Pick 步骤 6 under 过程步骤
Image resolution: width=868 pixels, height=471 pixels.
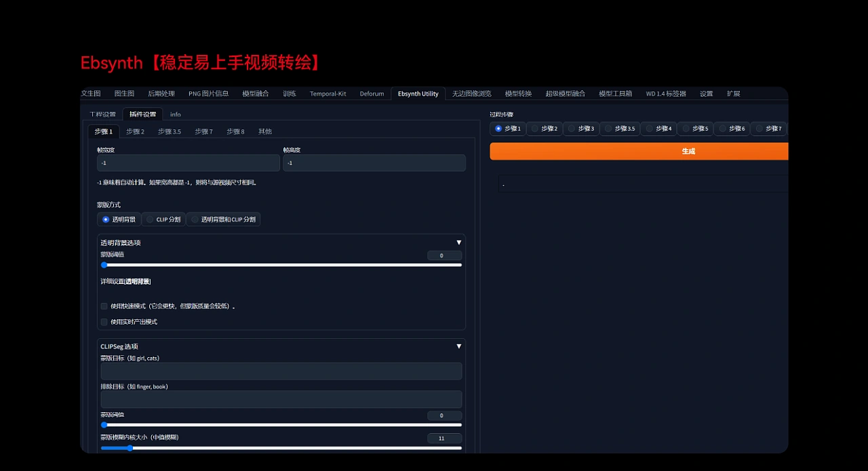(732, 128)
